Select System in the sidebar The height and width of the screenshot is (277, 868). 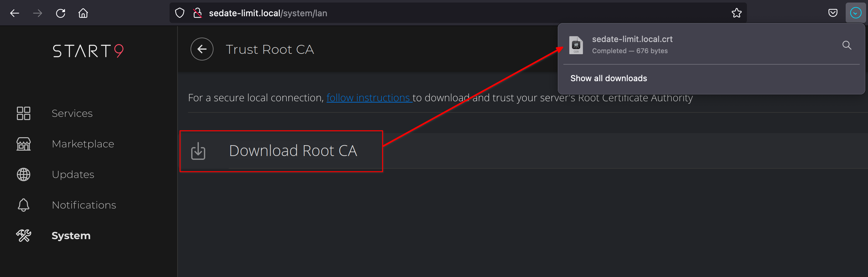[x=71, y=236]
